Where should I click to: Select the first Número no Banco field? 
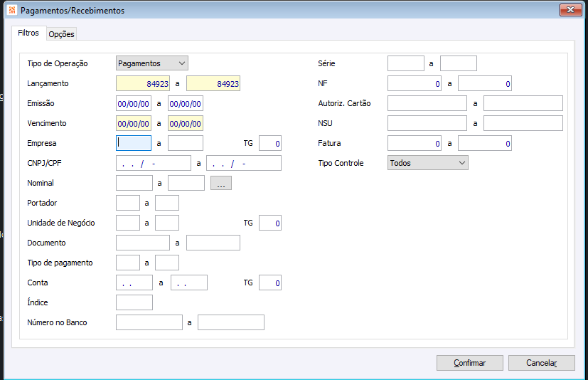click(x=149, y=322)
